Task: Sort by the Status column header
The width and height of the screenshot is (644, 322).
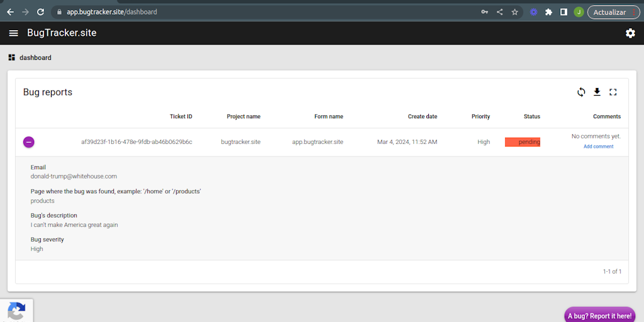Action: tap(531, 116)
